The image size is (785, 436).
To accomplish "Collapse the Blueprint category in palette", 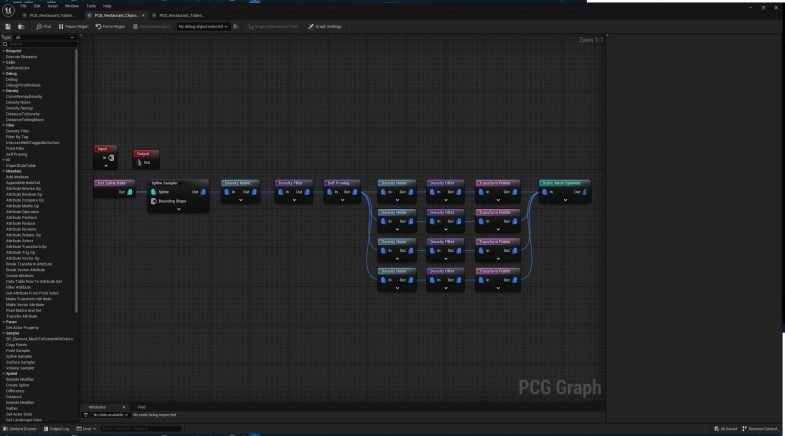I will tap(4, 51).
